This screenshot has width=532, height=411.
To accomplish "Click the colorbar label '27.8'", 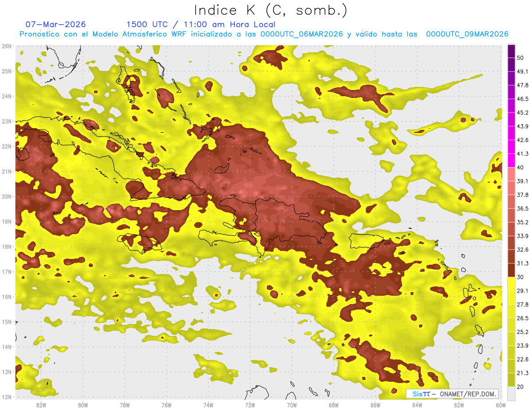I will (523, 304).
